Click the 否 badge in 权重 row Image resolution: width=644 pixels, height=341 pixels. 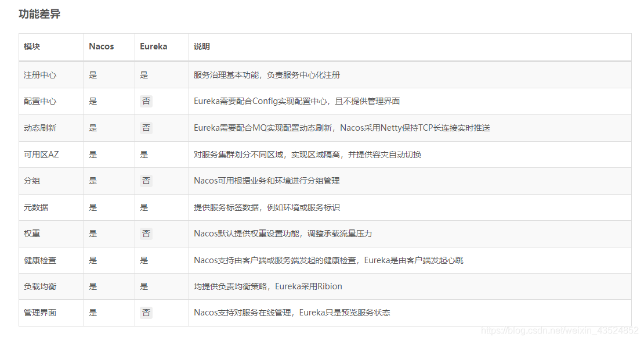click(146, 234)
